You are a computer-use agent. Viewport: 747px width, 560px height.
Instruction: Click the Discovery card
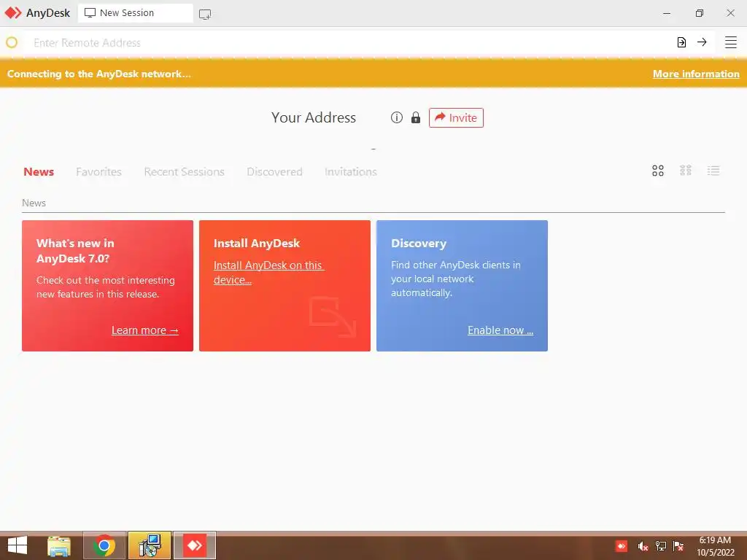pyautogui.click(x=462, y=286)
